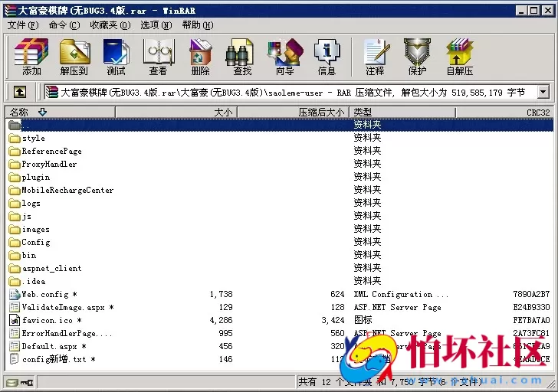Open the 向导 (Wizard) tool
The height and width of the screenshot is (392, 558).
tap(284, 57)
